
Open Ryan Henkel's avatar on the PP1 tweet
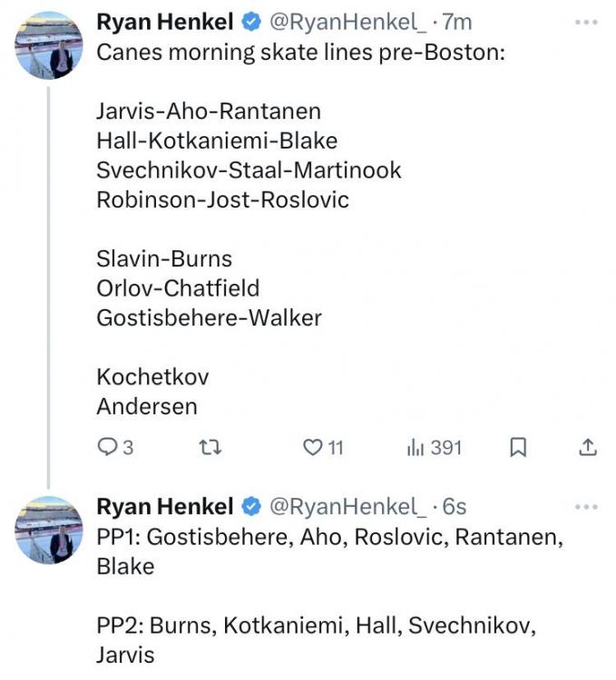50,530
